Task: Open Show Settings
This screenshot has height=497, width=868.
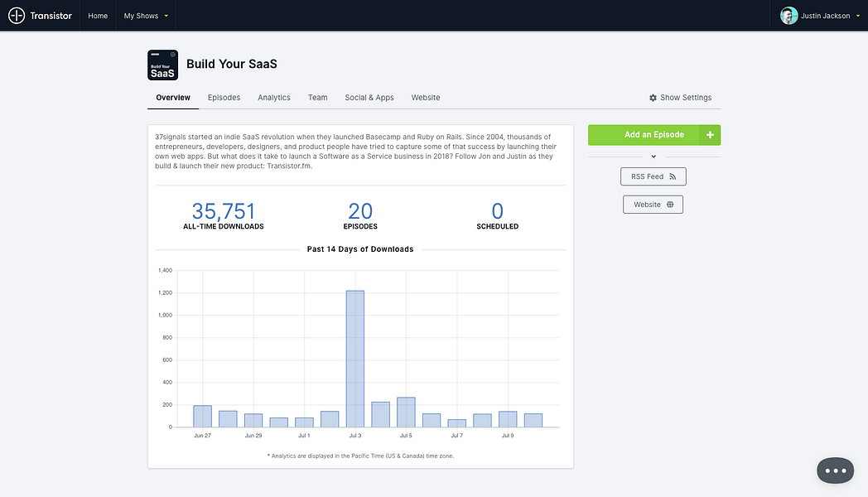Action: pyautogui.click(x=681, y=98)
